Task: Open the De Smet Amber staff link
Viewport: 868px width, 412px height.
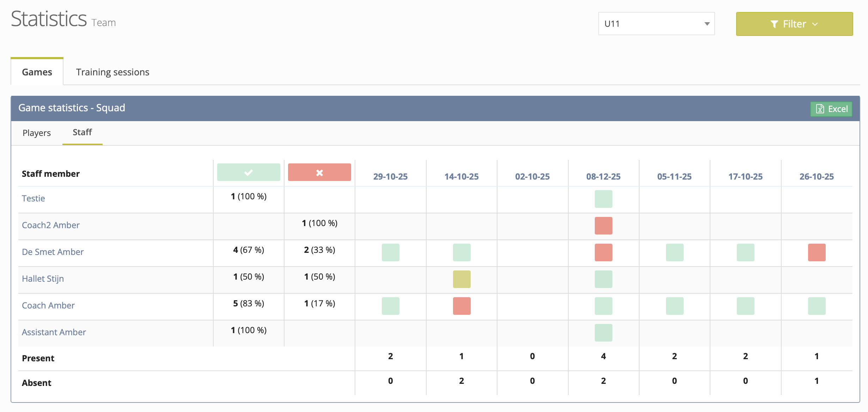Action: pos(53,252)
